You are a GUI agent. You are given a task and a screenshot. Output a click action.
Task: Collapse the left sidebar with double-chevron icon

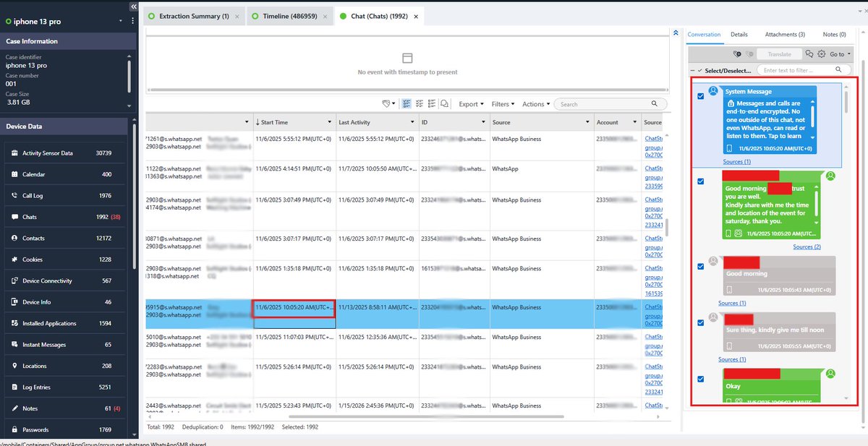[133, 6]
